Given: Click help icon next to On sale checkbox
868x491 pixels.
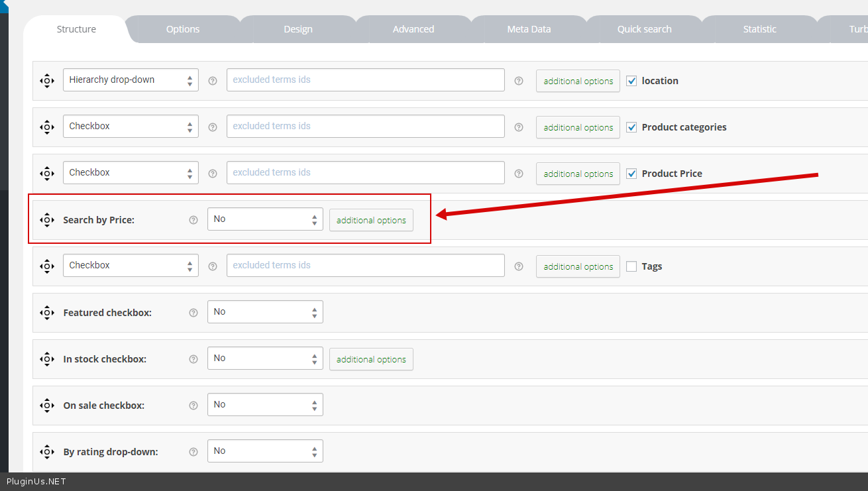Looking at the screenshot, I should coord(193,406).
